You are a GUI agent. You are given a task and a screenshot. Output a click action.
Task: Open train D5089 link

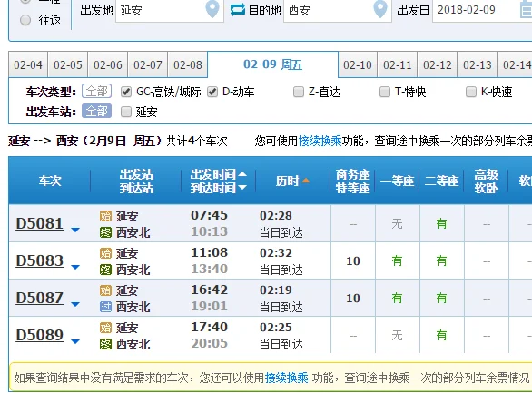point(40,336)
